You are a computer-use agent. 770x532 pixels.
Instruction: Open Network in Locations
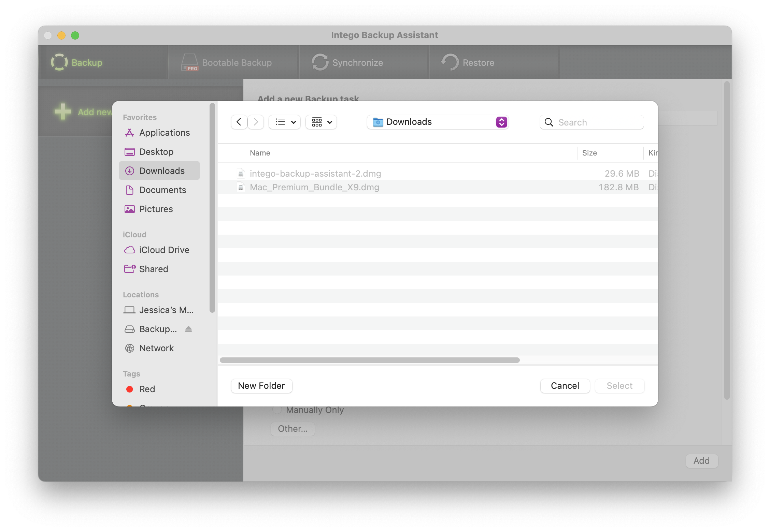pyautogui.click(x=159, y=348)
